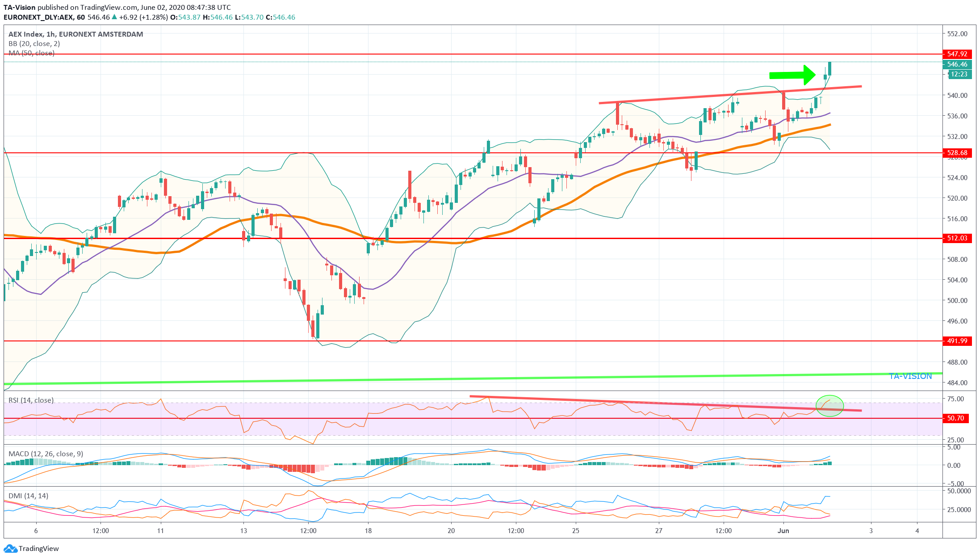The image size is (980, 559).
Task: Click the TradingView cloud logo icon
Action: (x=10, y=548)
